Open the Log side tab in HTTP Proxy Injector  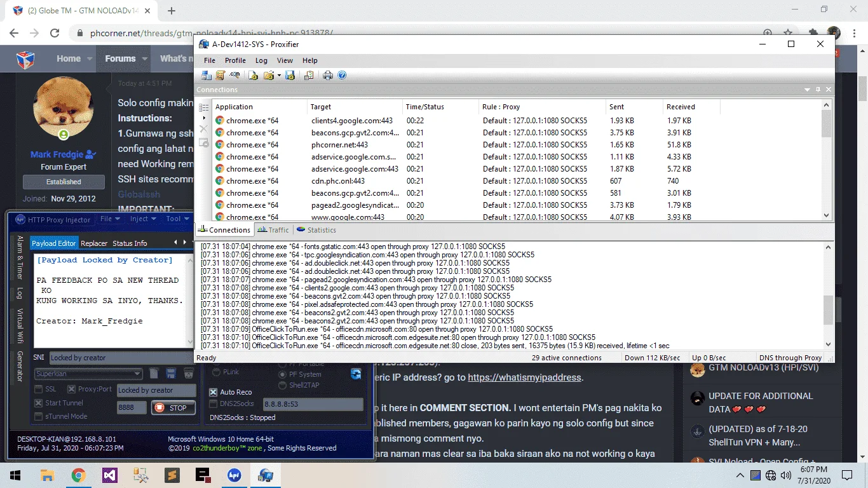pos(20,293)
